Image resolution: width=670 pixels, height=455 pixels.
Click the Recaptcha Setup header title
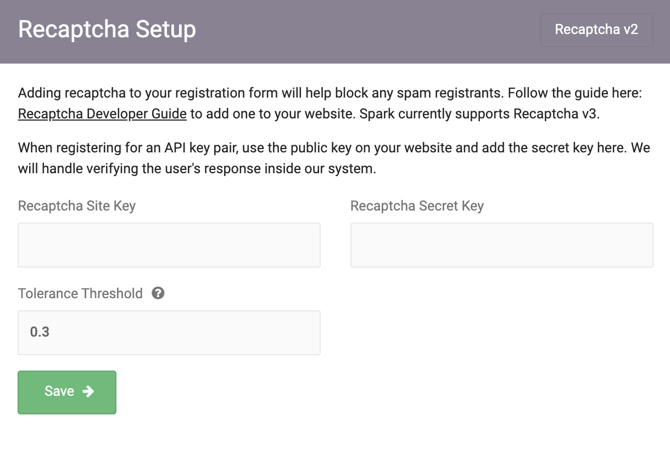[107, 30]
